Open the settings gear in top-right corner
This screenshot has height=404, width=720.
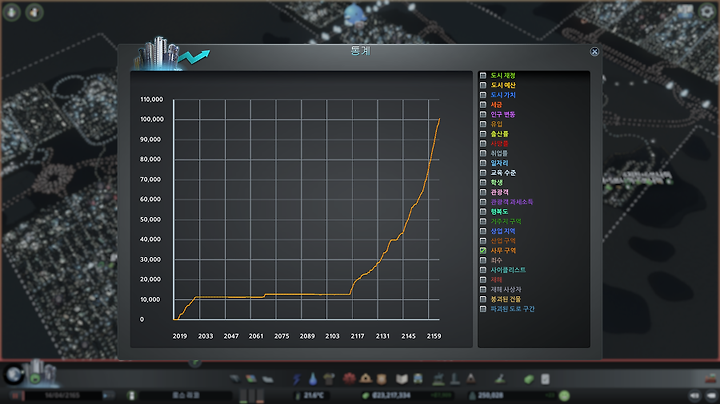707,11
